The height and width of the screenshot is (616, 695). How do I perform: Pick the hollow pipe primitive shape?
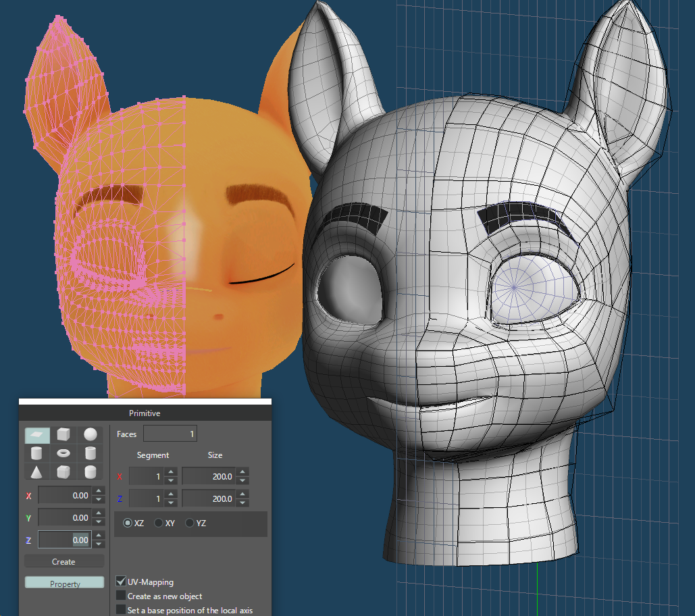(91, 453)
